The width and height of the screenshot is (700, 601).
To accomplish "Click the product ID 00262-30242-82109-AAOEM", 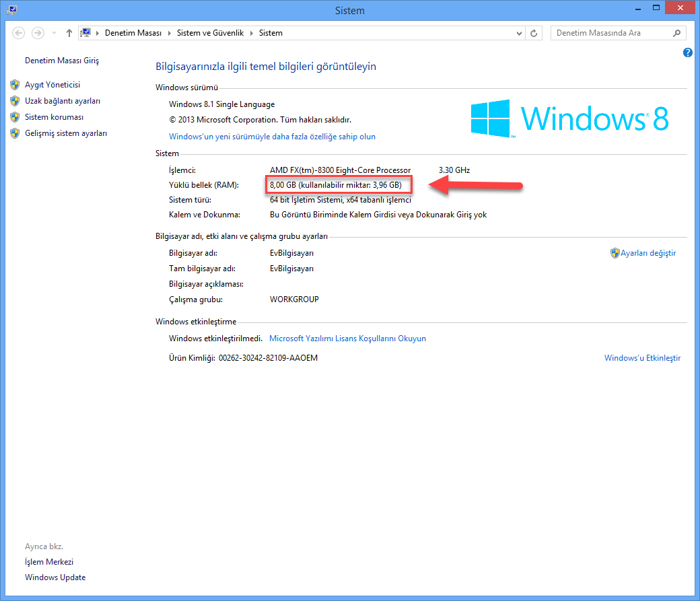I will pos(269,358).
